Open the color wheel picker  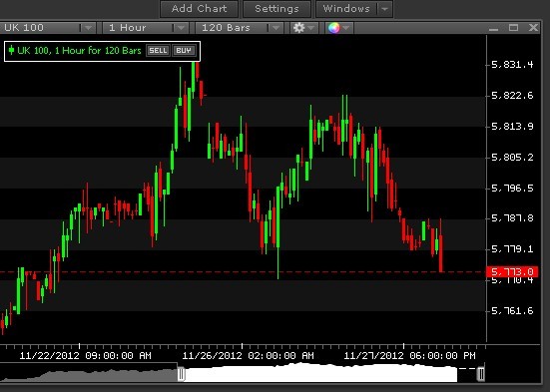334,28
